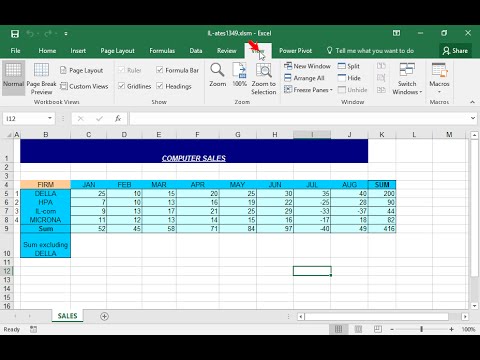Switch to Page Break view in status bar

point(378,329)
